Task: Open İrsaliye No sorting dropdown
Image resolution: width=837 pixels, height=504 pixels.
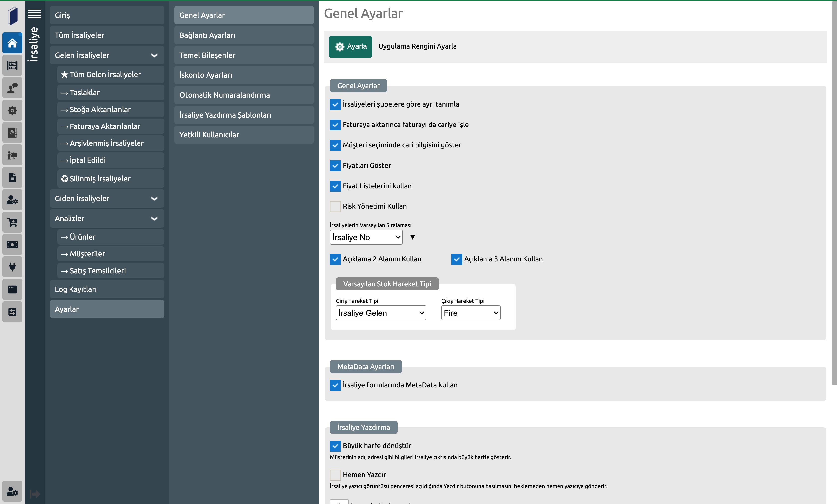Action: click(366, 237)
